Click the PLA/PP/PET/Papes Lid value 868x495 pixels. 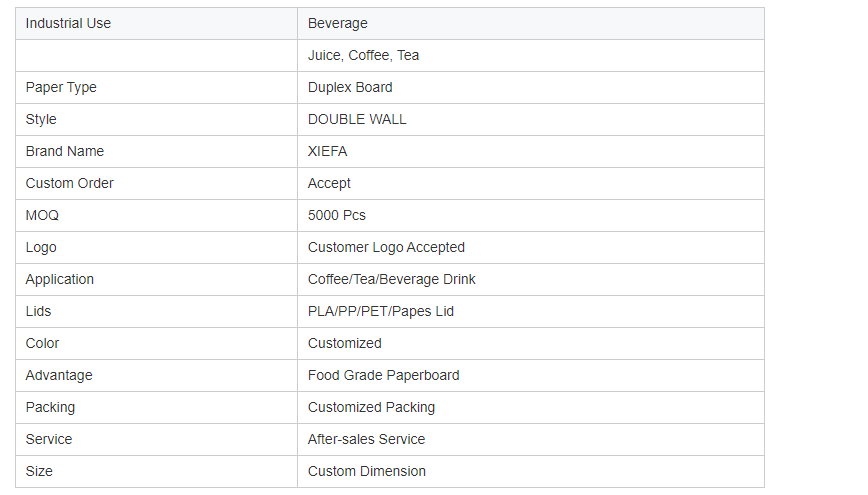click(381, 312)
